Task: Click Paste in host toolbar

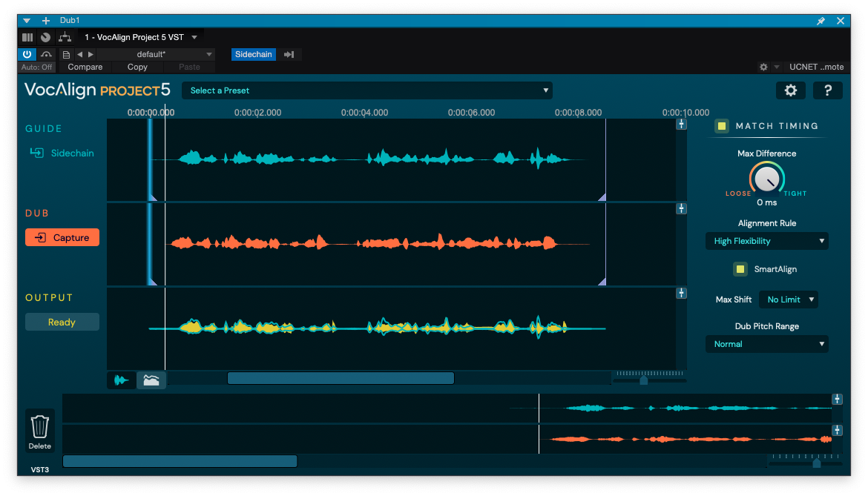Action: (x=189, y=67)
